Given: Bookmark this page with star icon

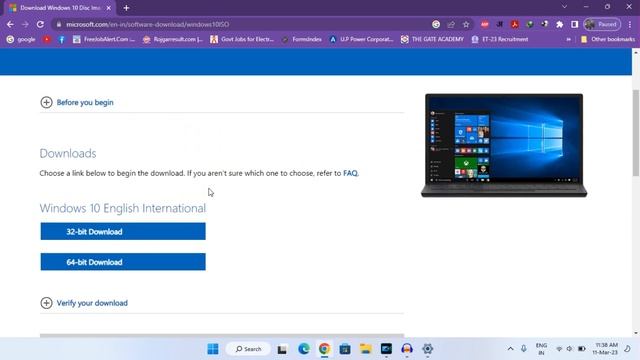Looking at the screenshot, I should coord(466,24).
